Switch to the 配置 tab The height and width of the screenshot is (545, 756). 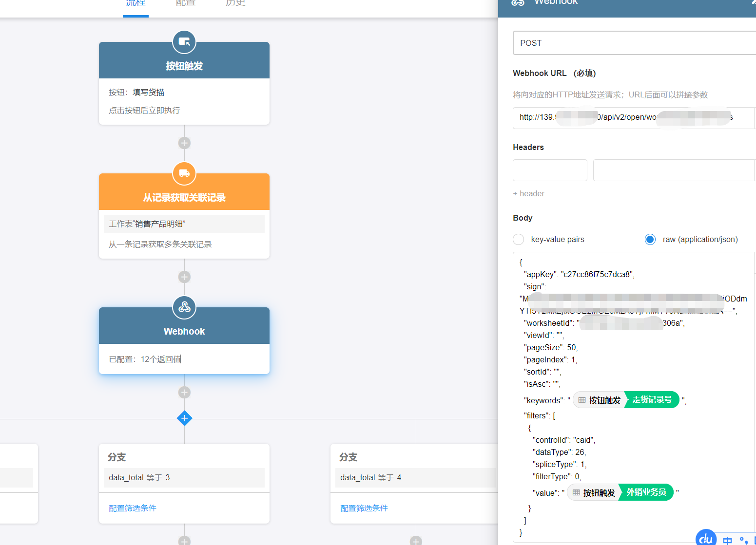(x=185, y=4)
